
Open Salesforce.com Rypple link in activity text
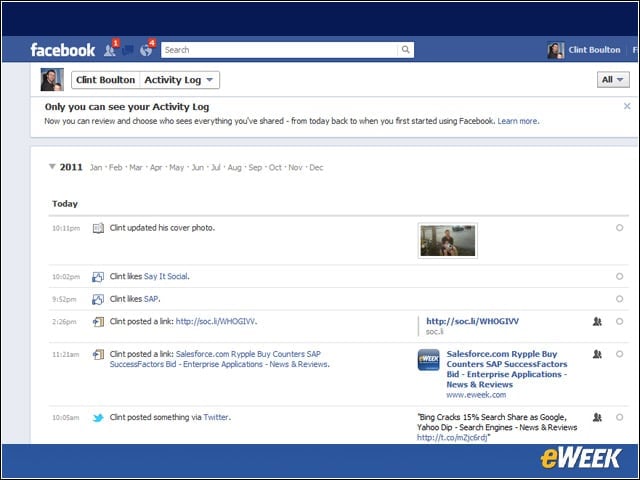pos(220,359)
